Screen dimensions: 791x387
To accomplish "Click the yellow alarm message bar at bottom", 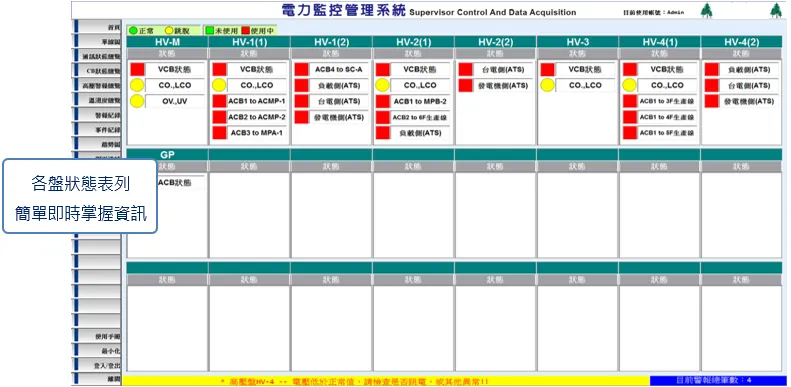I will click(386, 381).
